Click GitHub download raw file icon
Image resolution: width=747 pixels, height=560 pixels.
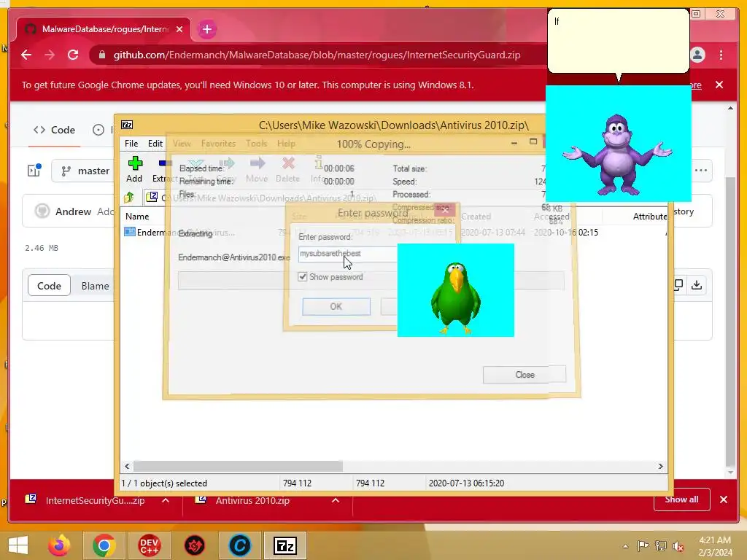697,285
